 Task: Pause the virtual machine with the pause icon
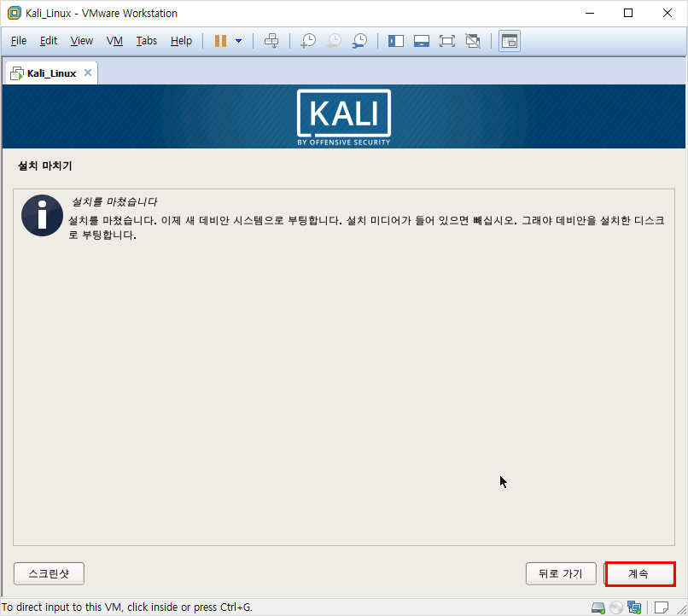click(220, 41)
